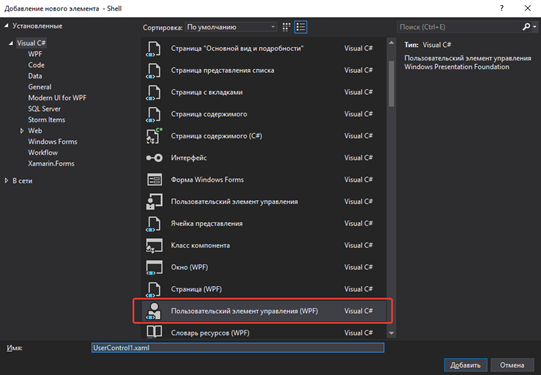Select Страница представления списка template text
Image resolution: width=541 pixels, height=375 pixels.
coord(222,70)
